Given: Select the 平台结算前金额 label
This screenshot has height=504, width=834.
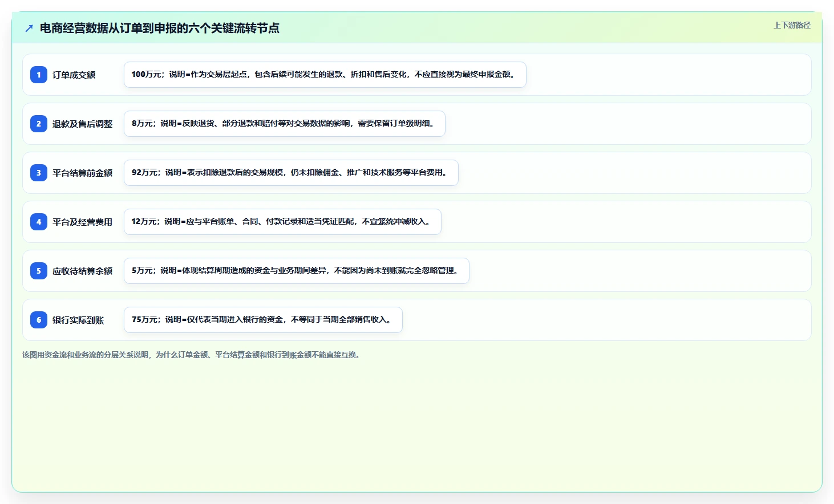Looking at the screenshot, I should pos(82,173).
